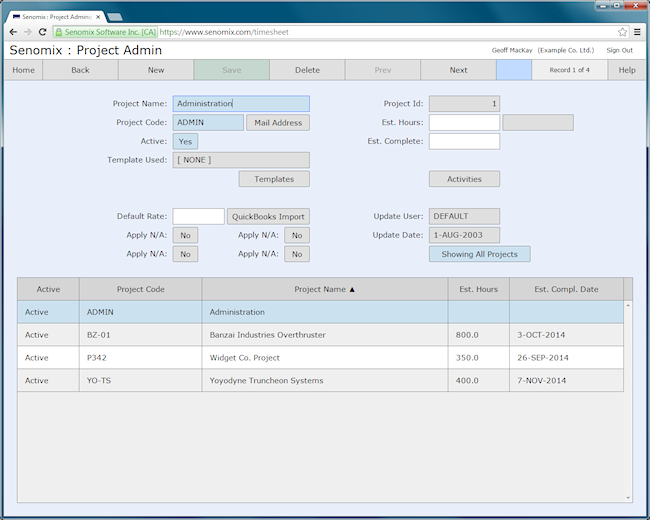Screen dimensions: 650x520
Task: Sign Out of Senomix
Action: coord(619,50)
